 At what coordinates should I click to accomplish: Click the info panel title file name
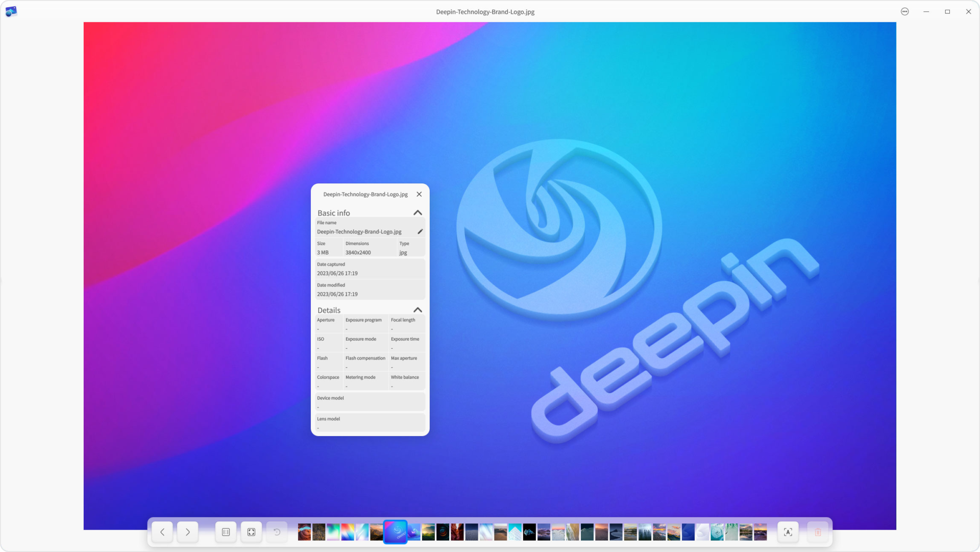tap(365, 195)
